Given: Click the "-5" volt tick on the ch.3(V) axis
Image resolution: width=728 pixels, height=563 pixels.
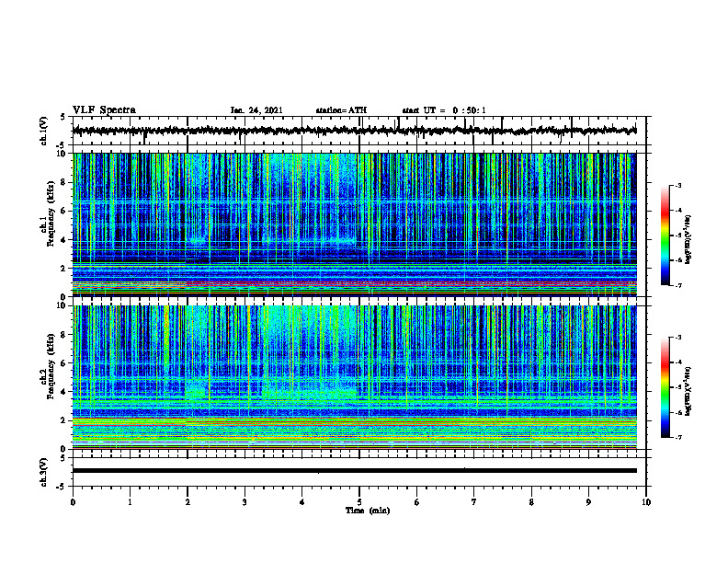Looking at the screenshot, I should pyautogui.click(x=62, y=487).
